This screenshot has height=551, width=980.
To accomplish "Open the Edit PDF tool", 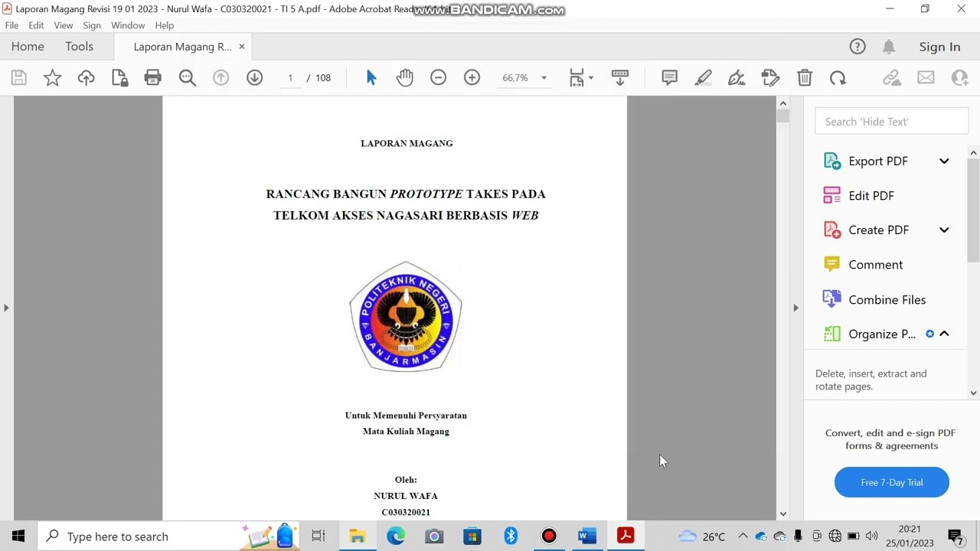I will click(x=871, y=196).
